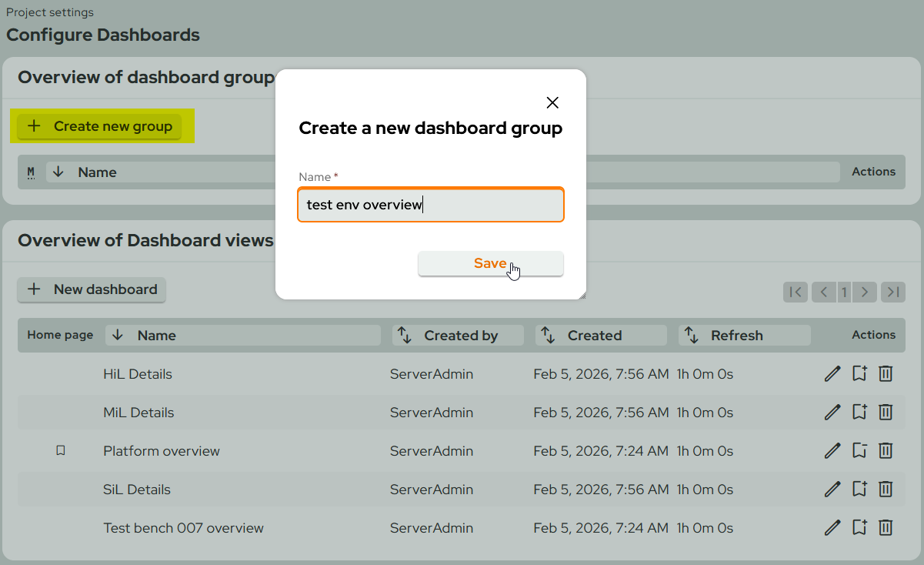Viewport: 924px width, 565px height.
Task: Dismiss the dialog with the X icon
Action: pos(552,102)
